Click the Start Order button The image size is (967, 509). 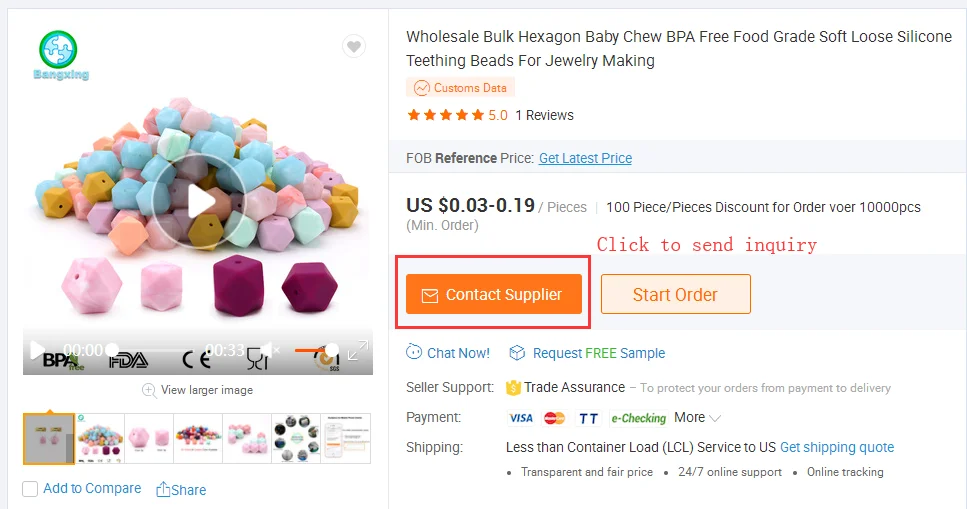[x=675, y=295]
